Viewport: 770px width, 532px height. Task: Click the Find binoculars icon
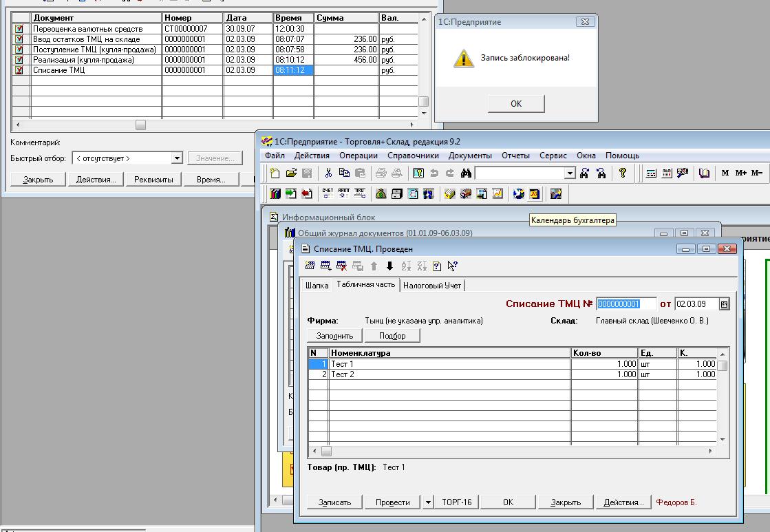pyautogui.click(x=466, y=173)
